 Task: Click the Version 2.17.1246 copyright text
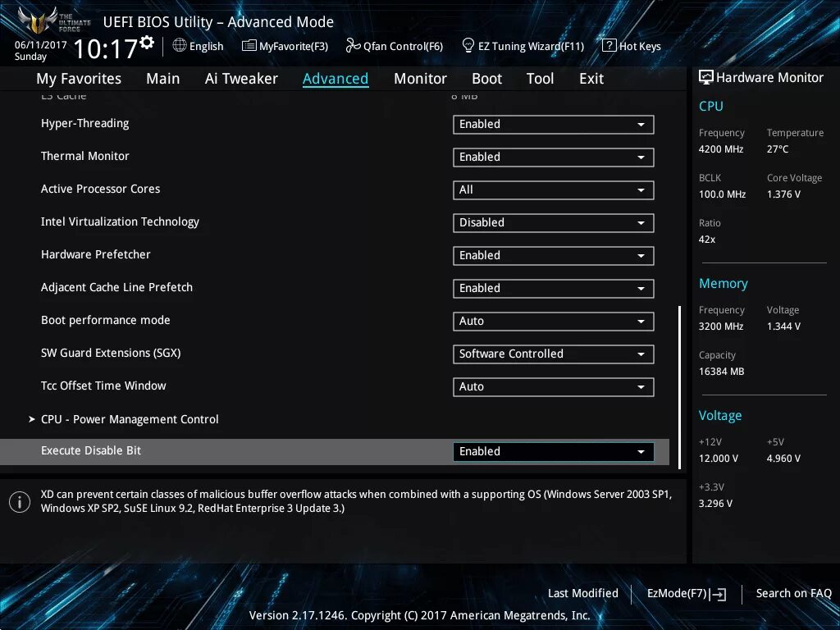coord(419,615)
